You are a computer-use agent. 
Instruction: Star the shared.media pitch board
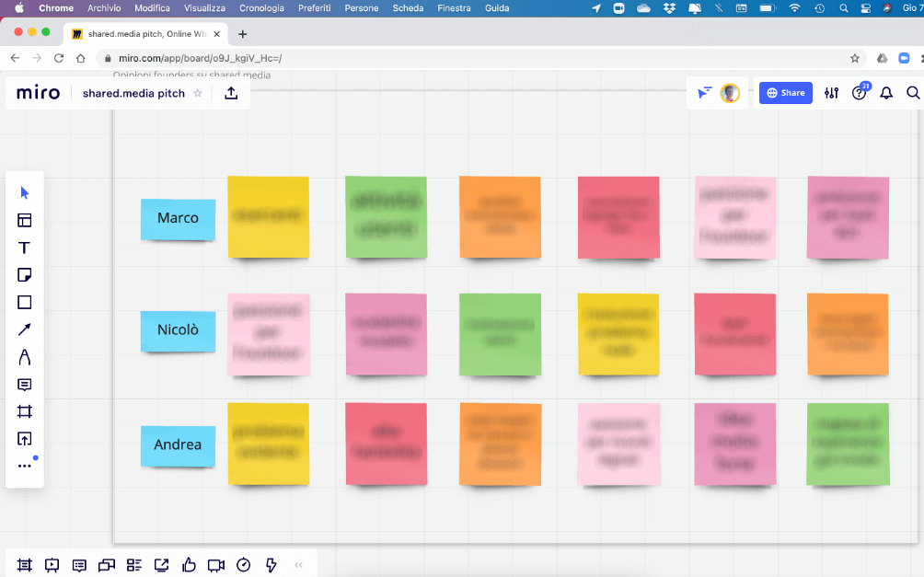pos(197,93)
